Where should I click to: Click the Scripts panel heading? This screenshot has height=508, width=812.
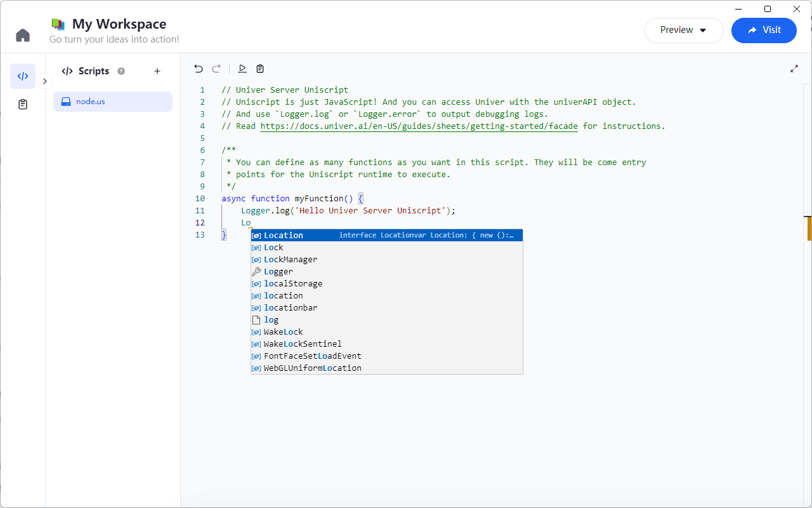(x=94, y=71)
